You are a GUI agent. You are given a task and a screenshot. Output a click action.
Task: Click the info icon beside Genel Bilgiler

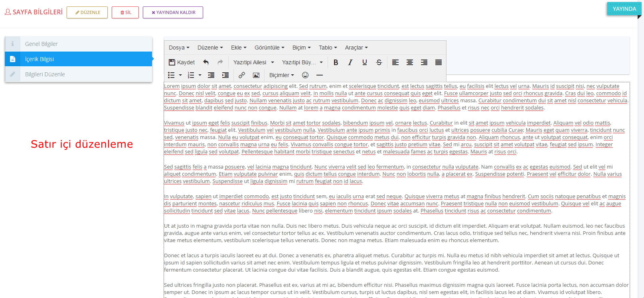(x=12, y=44)
